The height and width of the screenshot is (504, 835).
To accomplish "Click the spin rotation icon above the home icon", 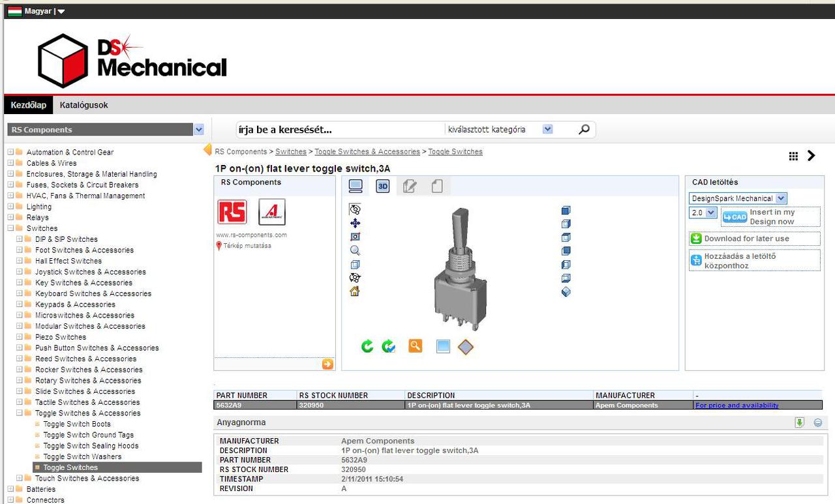I will coord(355,278).
